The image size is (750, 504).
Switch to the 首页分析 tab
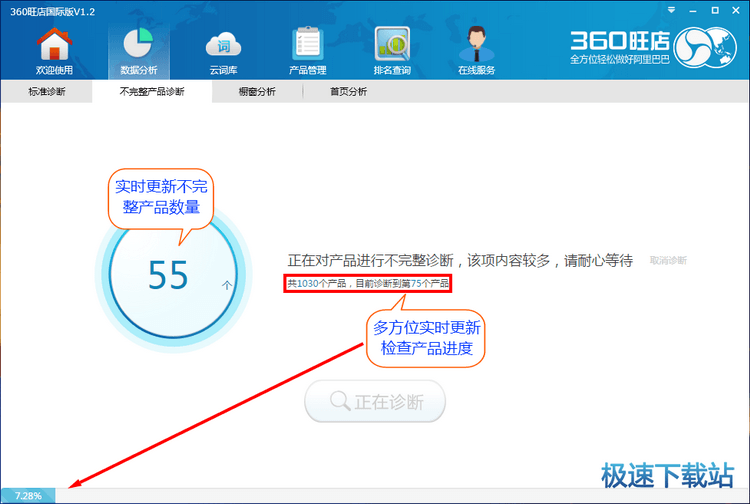click(348, 91)
